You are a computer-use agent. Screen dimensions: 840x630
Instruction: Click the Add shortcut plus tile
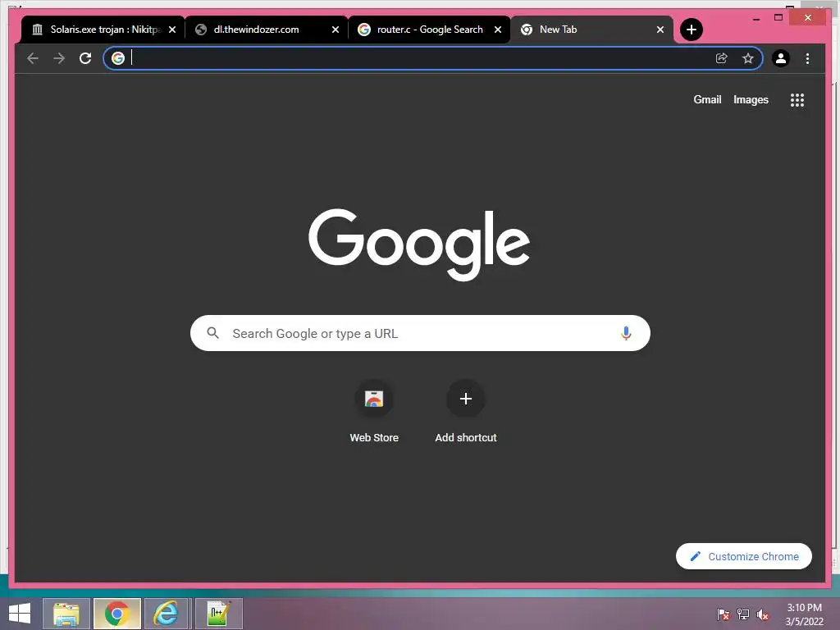click(466, 399)
